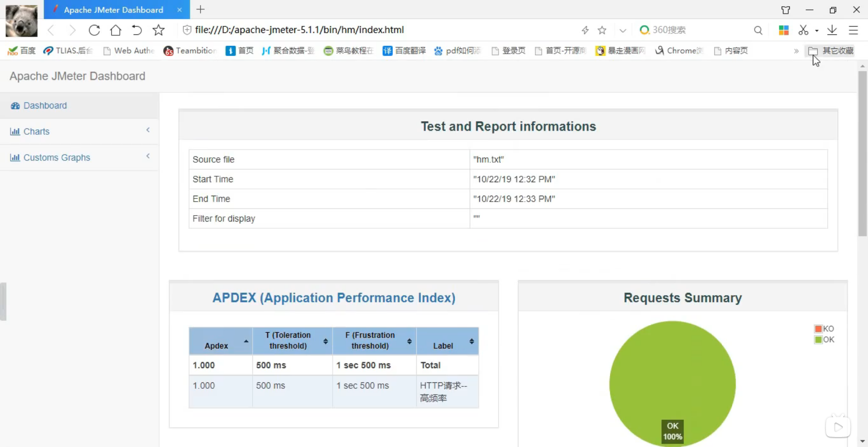Open the 首页 bookmark with blue icon
The image size is (868, 447).
(x=240, y=51)
